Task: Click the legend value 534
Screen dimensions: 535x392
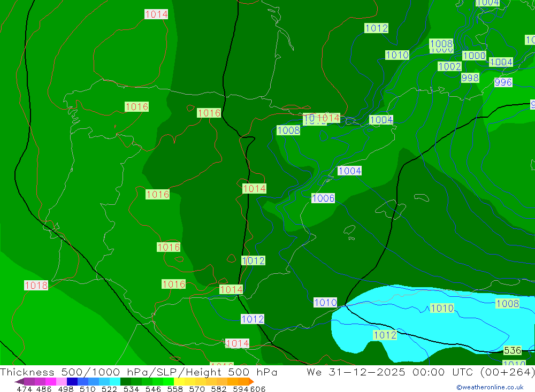Action: (x=131, y=389)
